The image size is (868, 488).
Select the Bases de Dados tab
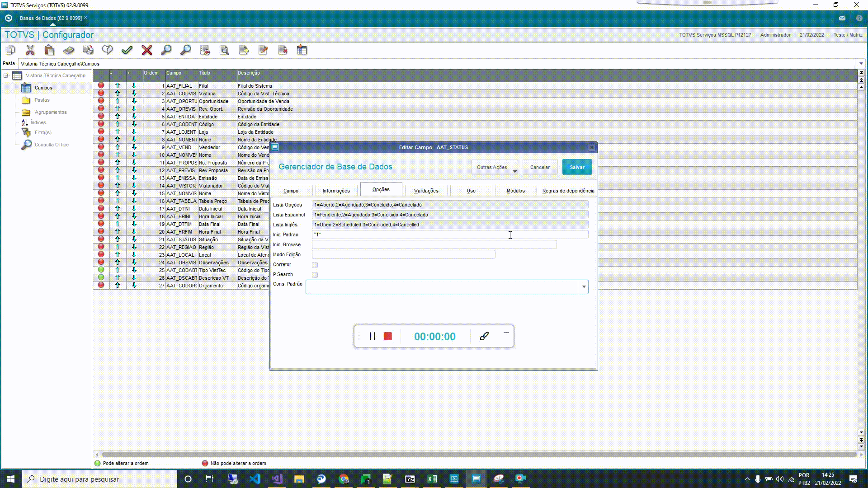click(51, 18)
